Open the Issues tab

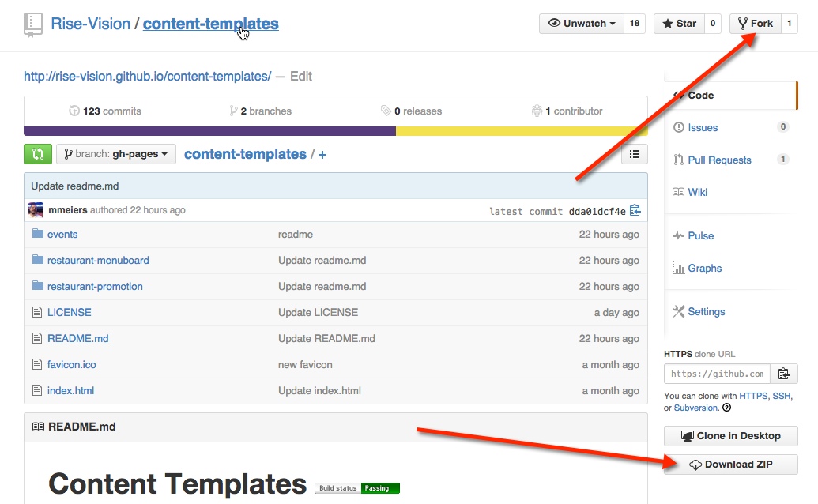coord(703,128)
